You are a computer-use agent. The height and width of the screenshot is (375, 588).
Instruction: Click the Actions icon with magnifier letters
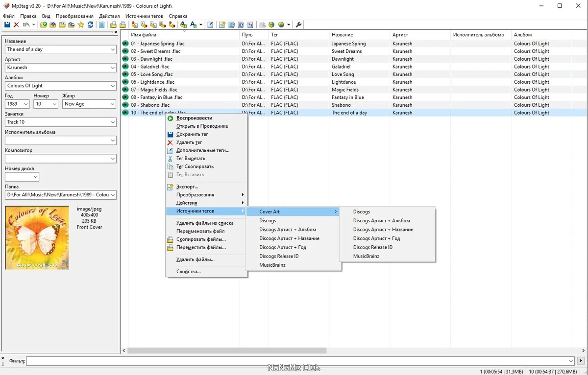[183, 24]
